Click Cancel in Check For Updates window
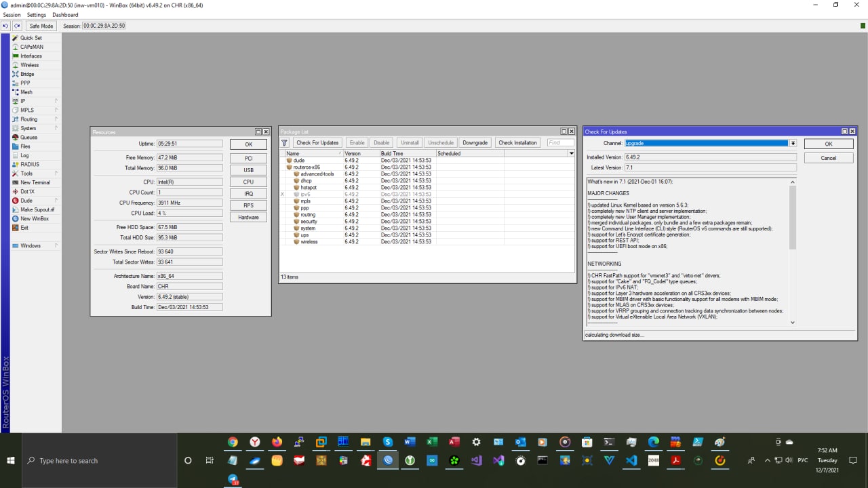Image resolution: width=868 pixels, height=488 pixels. 829,158
